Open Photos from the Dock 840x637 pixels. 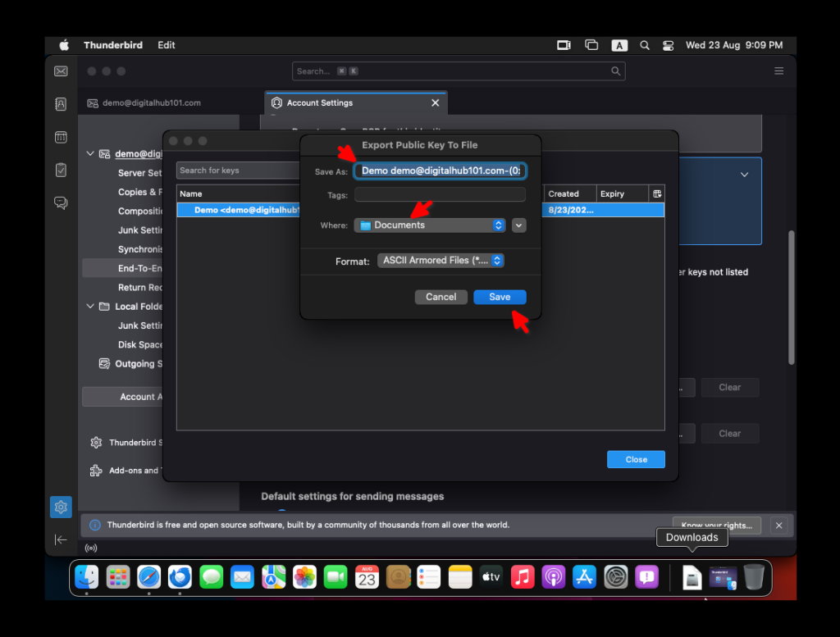tap(304, 577)
